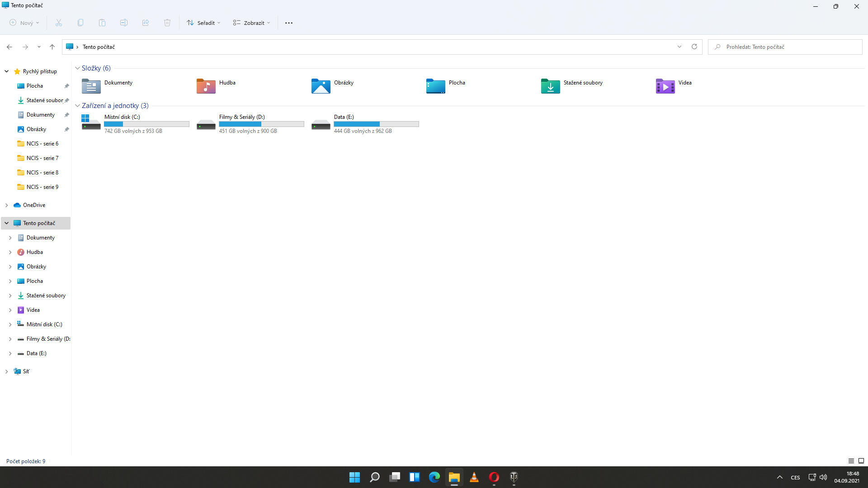Collapse the Složky (6) section

pyautogui.click(x=77, y=68)
